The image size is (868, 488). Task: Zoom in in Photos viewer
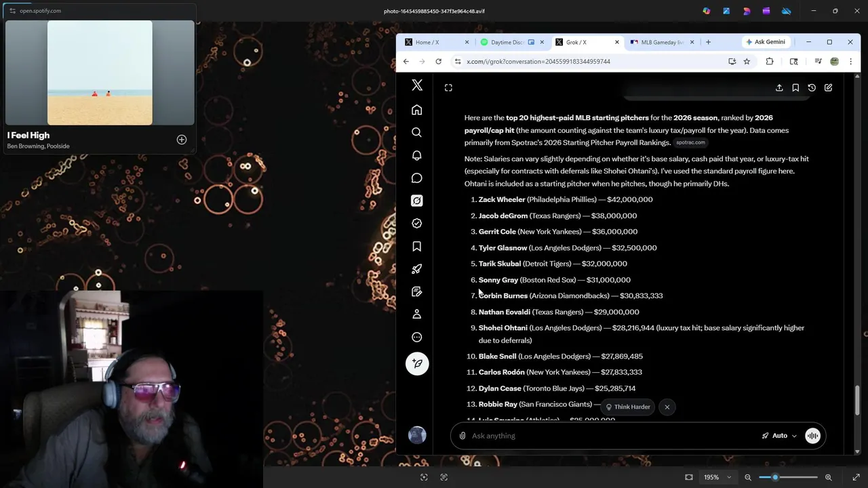click(828, 477)
